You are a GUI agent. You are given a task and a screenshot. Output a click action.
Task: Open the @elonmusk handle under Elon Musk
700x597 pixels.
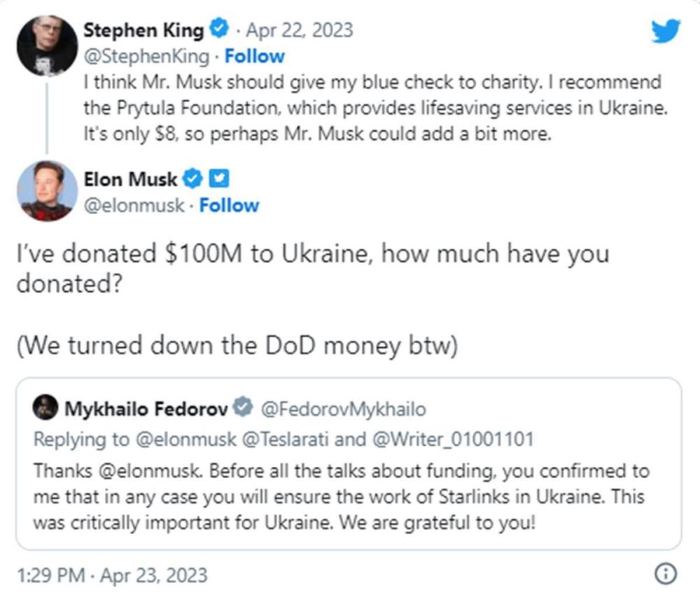pos(134,206)
